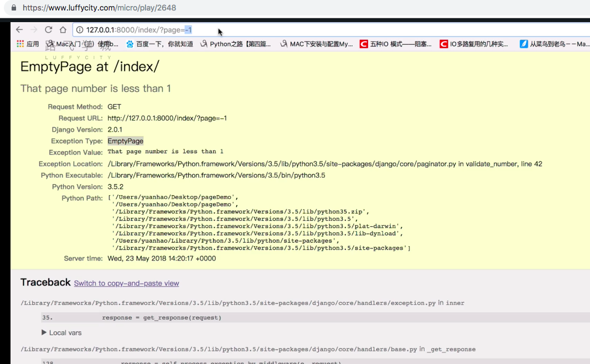Click the Traceback heading
The height and width of the screenshot is (364, 590).
pyautogui.click(x=45, y=282)
